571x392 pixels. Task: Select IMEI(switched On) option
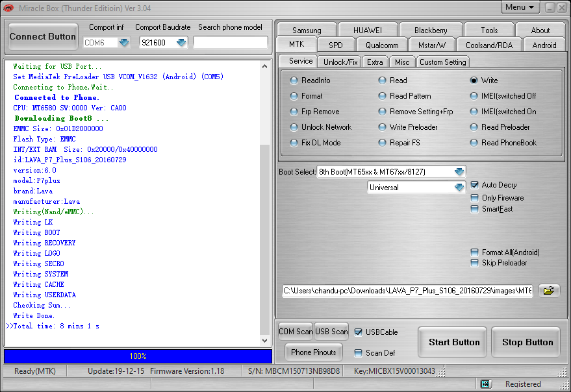point(474,112)
